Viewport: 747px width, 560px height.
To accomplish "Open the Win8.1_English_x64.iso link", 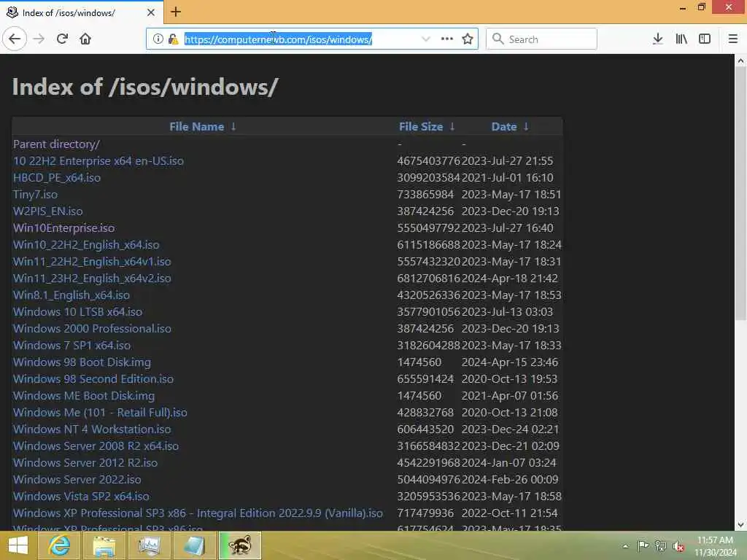I will (x=71, y=295).
